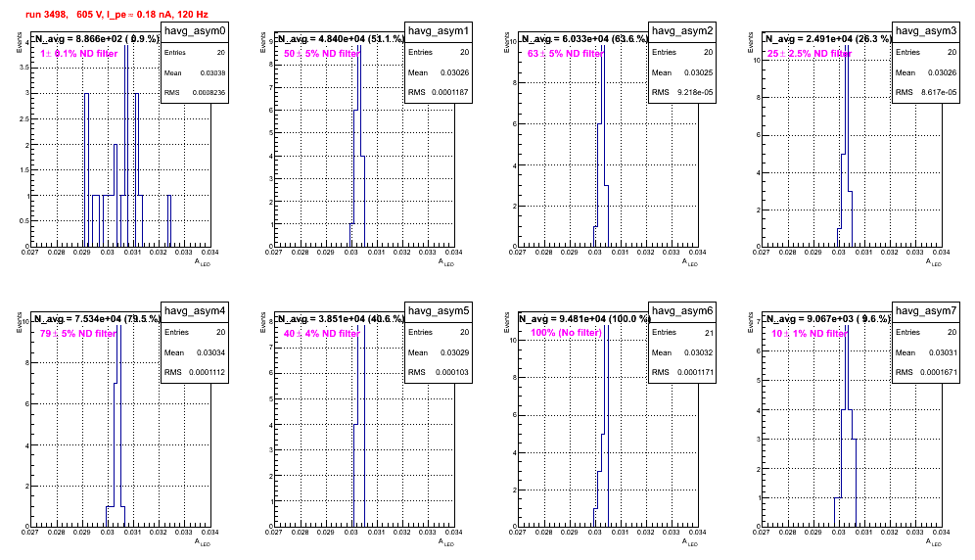Click the 100% (No filter) label
975x560 pixels.
[567, 333]
